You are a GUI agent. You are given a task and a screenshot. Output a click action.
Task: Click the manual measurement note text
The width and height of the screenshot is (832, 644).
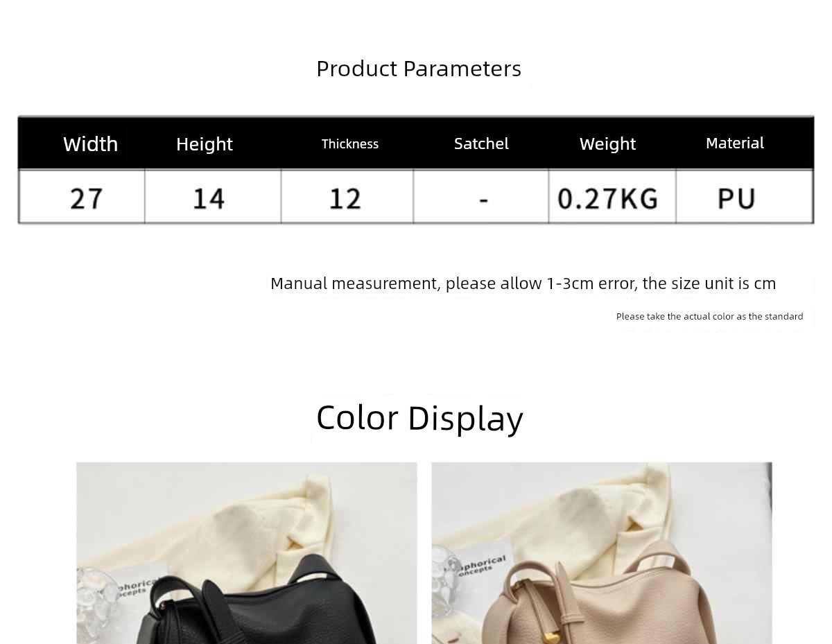coord(523,284)
